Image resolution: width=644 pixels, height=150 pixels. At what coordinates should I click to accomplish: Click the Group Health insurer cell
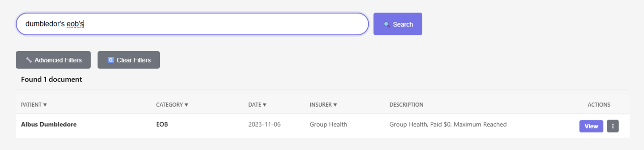(328, 124)
